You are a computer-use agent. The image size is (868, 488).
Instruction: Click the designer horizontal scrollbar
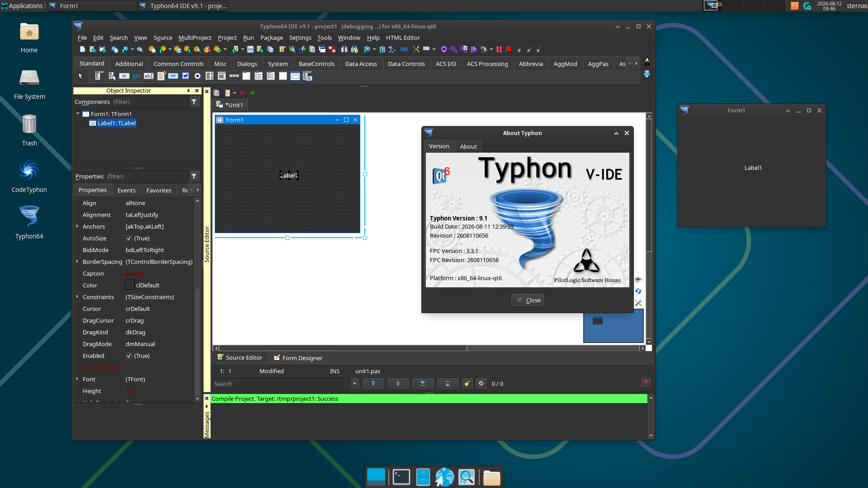[429, 348]
